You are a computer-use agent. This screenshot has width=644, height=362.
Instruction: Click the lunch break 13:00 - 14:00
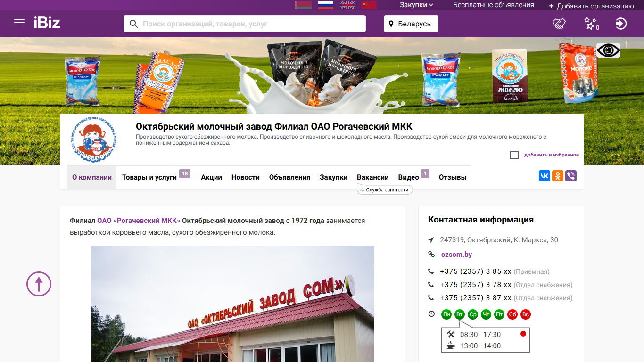pos(480,346)
